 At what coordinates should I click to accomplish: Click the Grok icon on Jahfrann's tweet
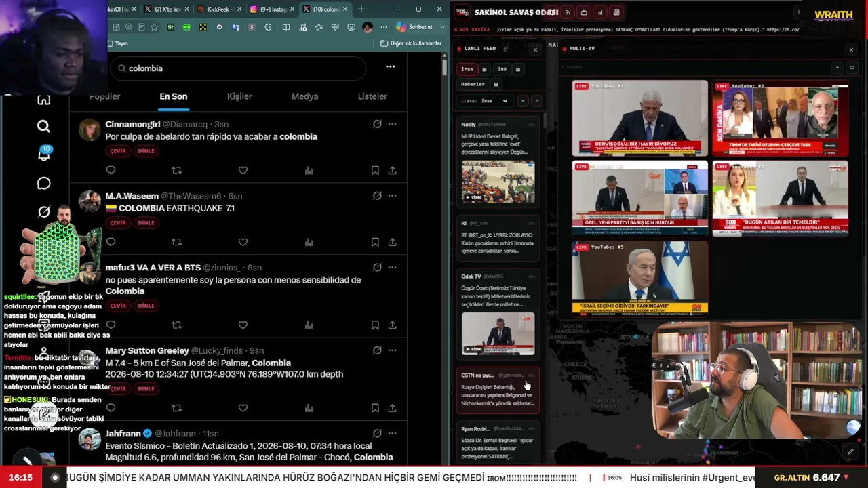(x=377, y=434)
